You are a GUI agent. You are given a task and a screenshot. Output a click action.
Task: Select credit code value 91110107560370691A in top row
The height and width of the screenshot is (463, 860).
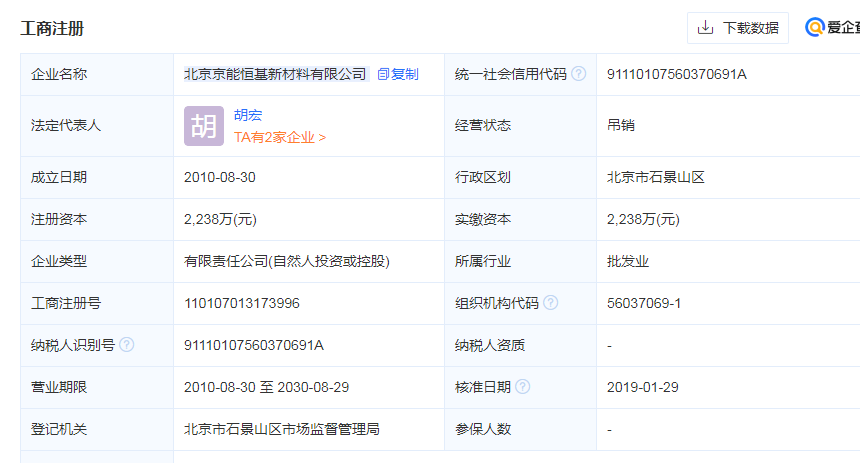[x=677, y=74]
